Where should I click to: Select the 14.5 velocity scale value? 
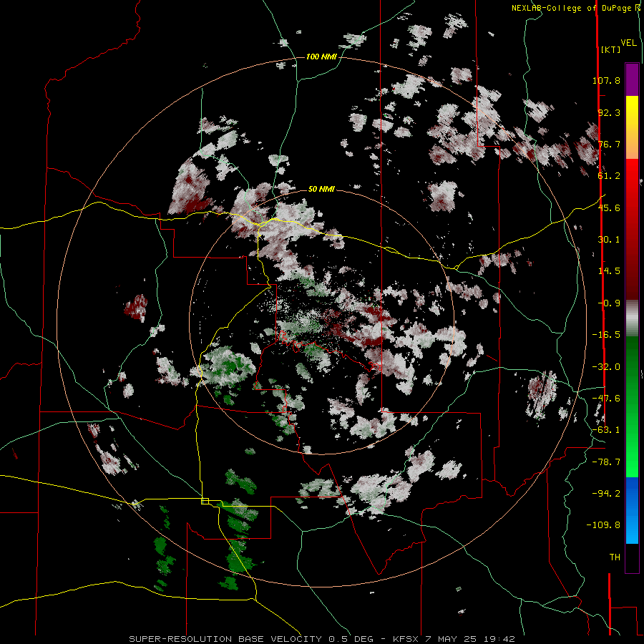coord(609,271)
